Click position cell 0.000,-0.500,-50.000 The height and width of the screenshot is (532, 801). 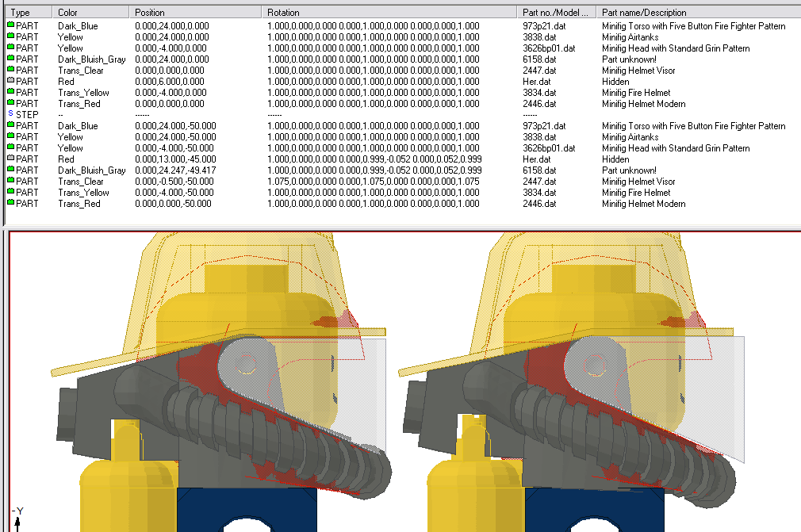tap(174, 182)
